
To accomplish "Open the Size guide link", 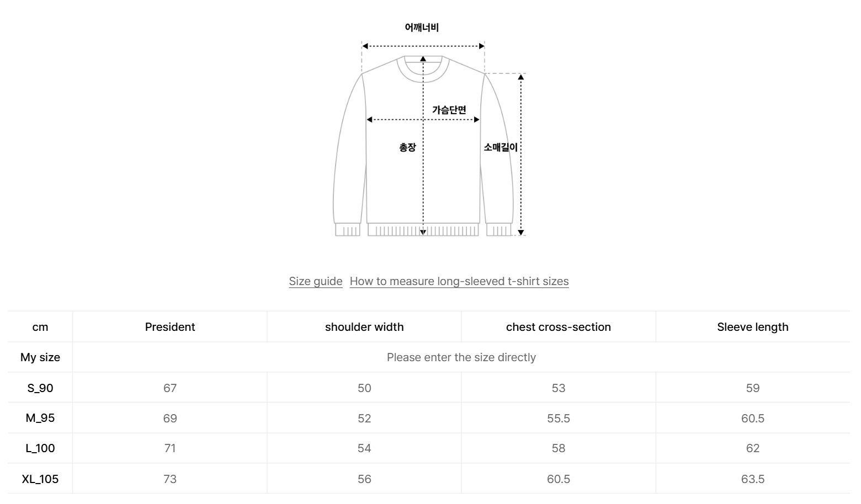I will [x=315, y=281].
